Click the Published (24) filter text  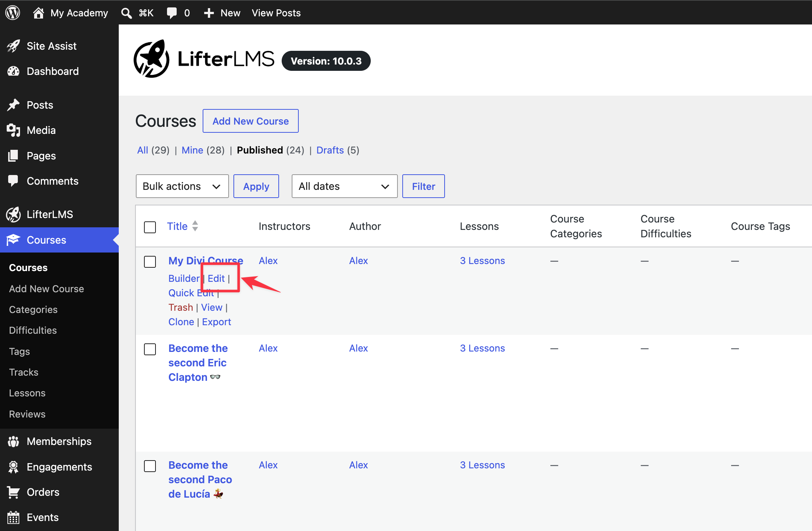click(271, 150)
